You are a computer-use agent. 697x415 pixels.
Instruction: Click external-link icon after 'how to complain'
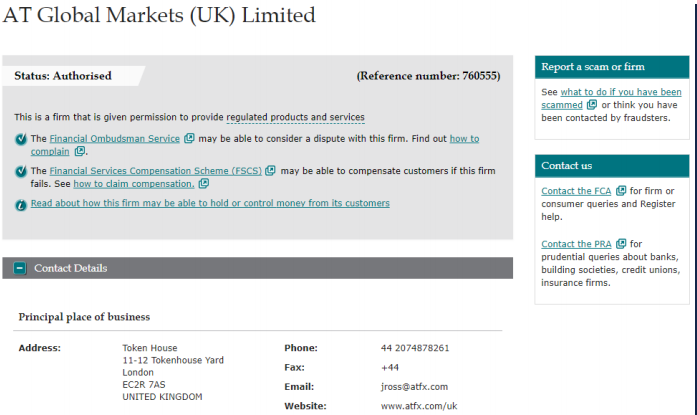(x=80, y=152)
